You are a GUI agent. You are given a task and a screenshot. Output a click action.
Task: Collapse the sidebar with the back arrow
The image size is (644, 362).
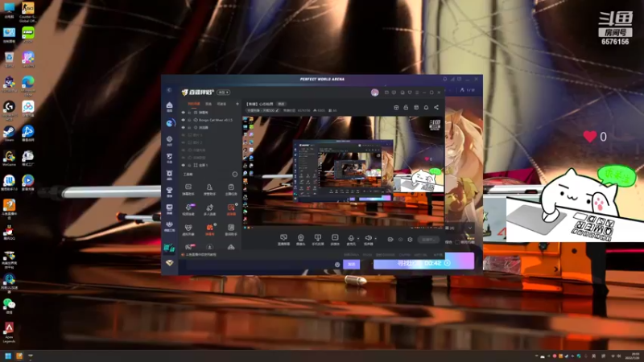pos(169,90)
